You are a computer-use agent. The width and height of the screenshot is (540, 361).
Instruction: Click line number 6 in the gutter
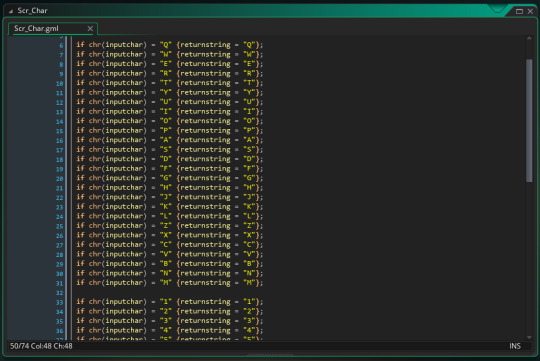61,45
